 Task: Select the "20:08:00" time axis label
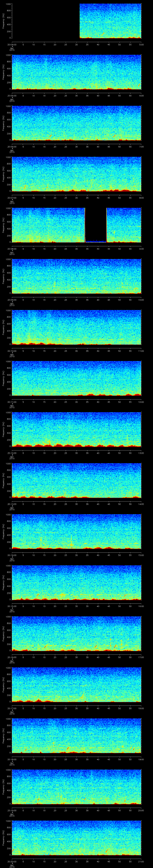(x=12, y=249)
